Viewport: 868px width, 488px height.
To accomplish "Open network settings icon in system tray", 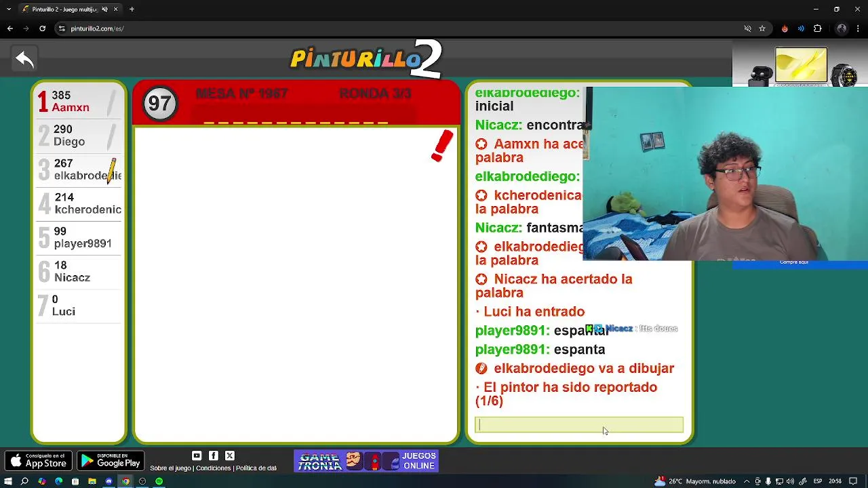I will pos(780,481).
